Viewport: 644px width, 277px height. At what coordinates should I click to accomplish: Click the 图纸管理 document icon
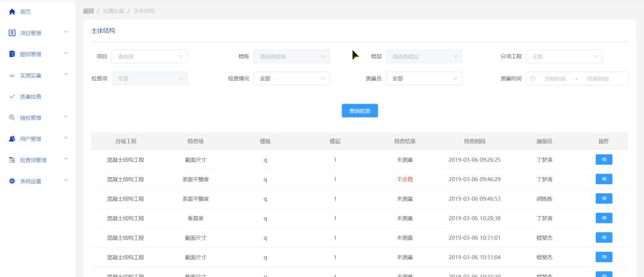point(12,54)
